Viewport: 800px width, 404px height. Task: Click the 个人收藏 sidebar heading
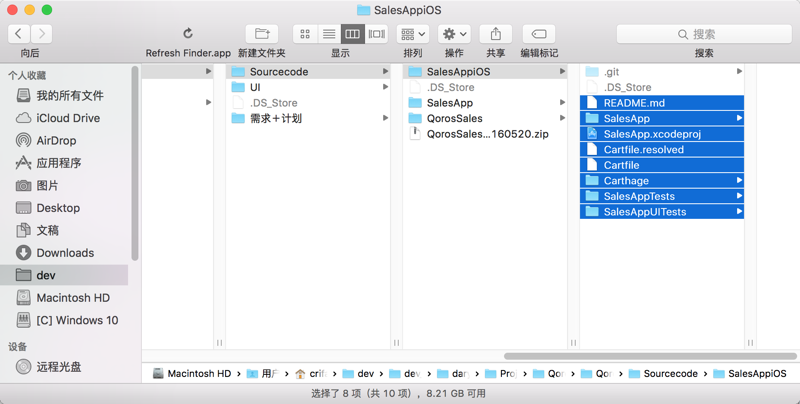pyautogui.click(x=27, y=75)
